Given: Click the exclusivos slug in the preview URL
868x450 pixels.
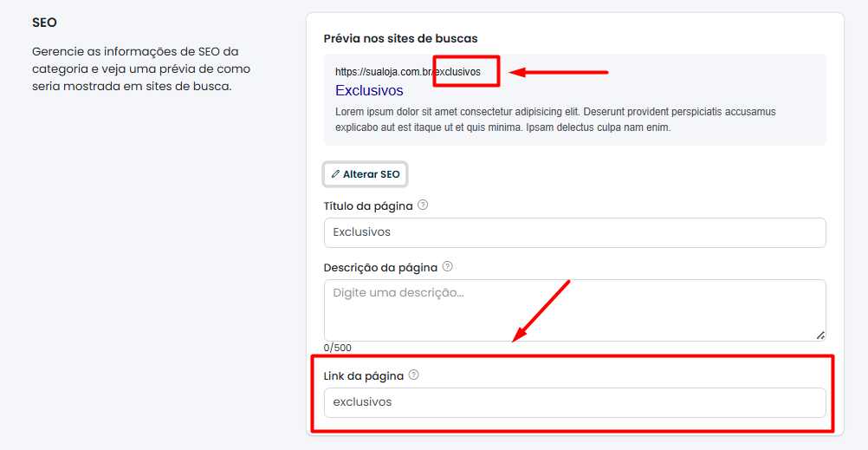Looking at the screenshot, I should [x=458, y=72].
